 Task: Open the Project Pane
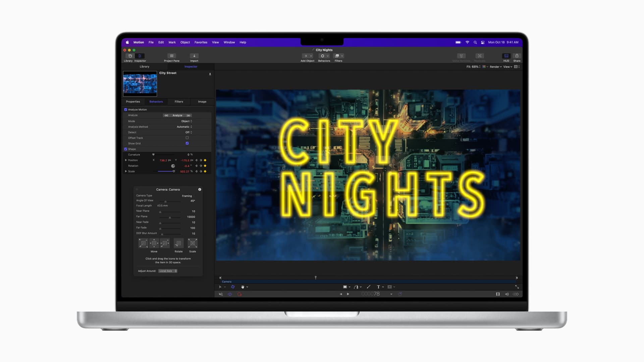coord(171,56)
